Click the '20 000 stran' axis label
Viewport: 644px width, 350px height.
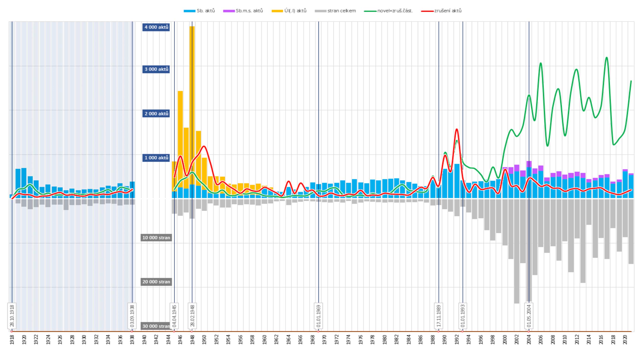click(156, 282)
